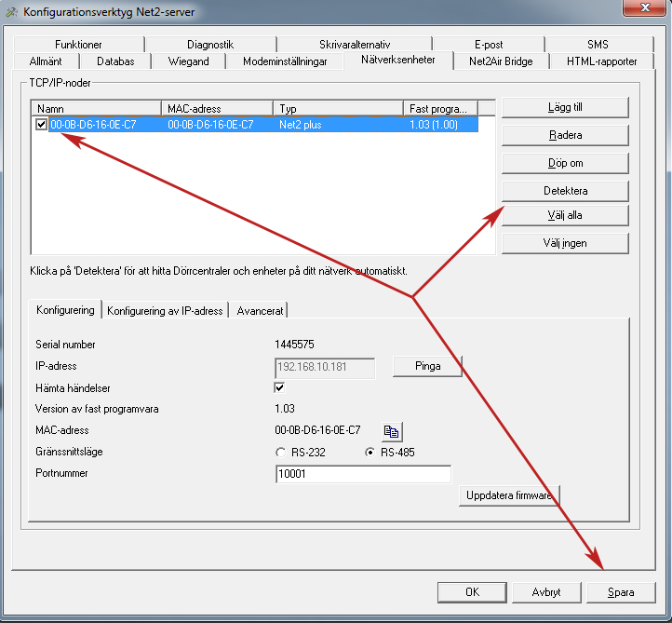Click the Döp om button
The width and height of the screenshot is (672, 623).
565,163
